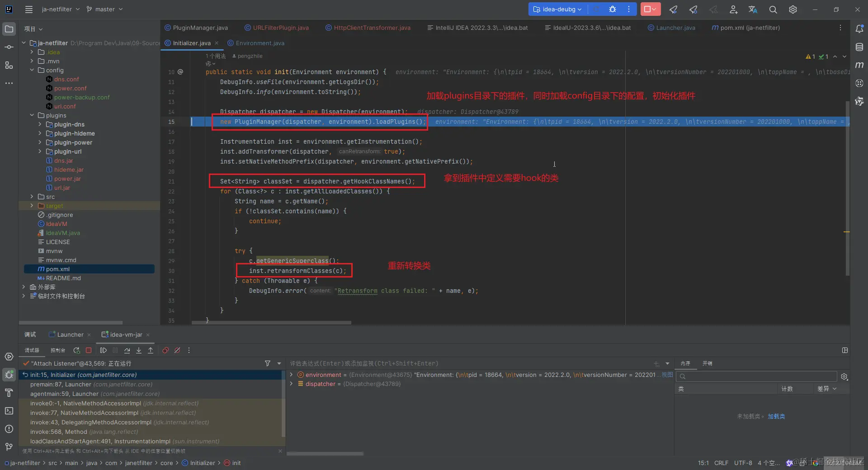Open Code With Me user icon

tap(733, 9)
